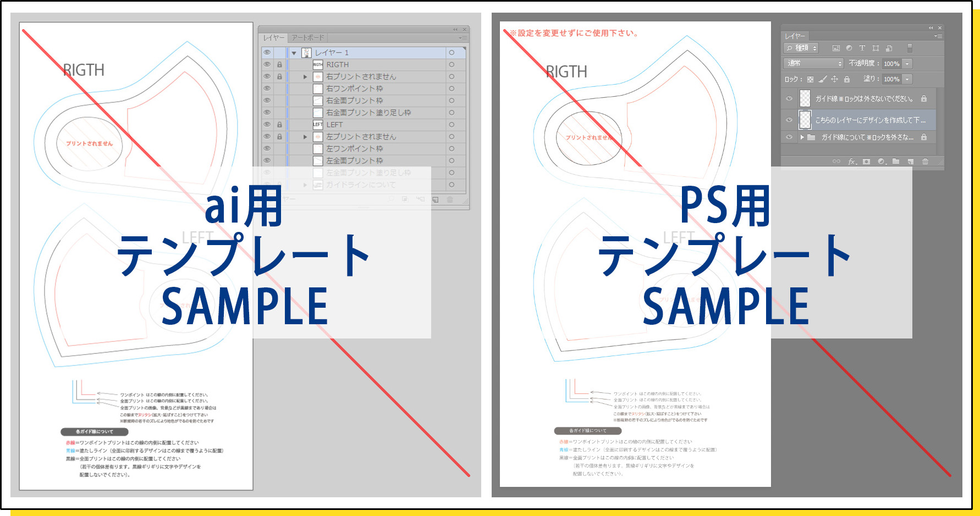Open the 不透明度 opacity slider arrow
This screenshot has height=516, width=980.
pos(907,64)
